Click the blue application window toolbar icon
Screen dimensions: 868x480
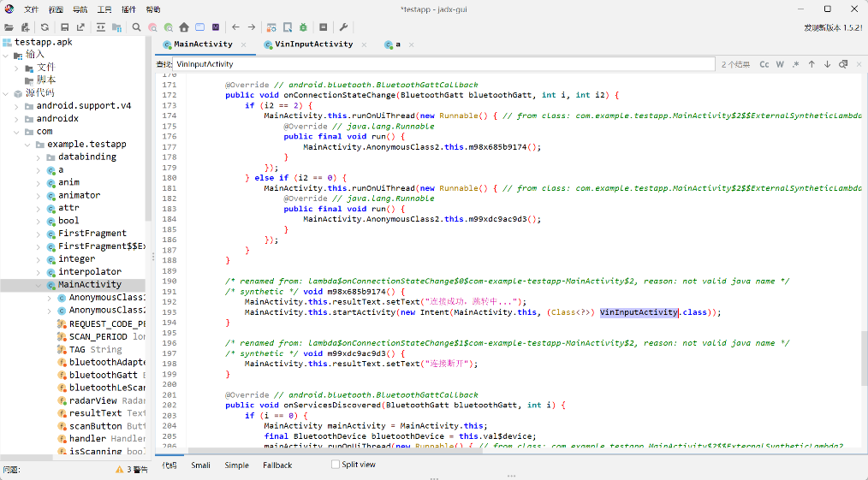[199, 27]
